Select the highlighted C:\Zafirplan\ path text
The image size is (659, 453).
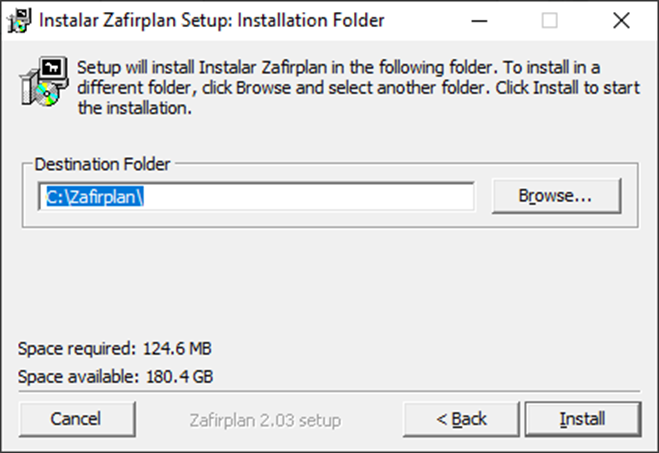click(96, 196)
